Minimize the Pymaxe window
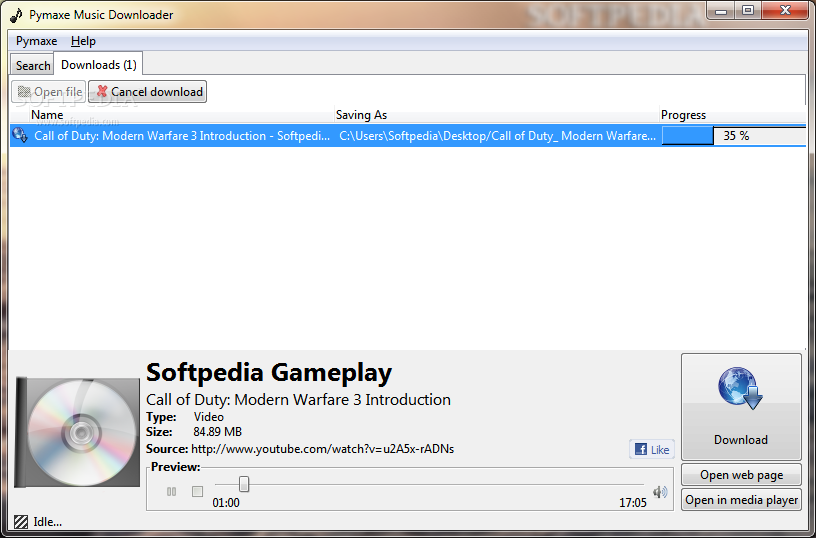 tap(721, 10)
